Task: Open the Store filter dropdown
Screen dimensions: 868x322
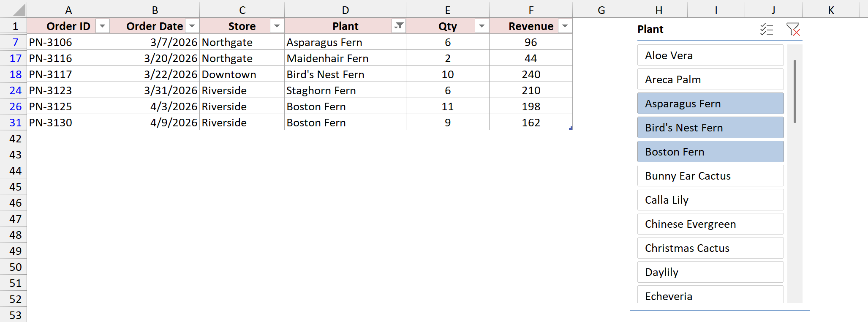Action: tap(277, 26)
